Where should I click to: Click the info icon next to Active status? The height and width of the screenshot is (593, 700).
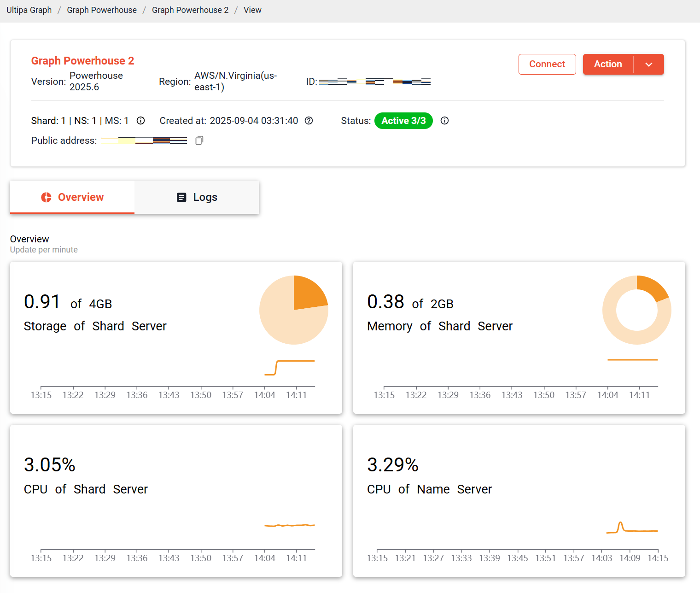(444, 121)
